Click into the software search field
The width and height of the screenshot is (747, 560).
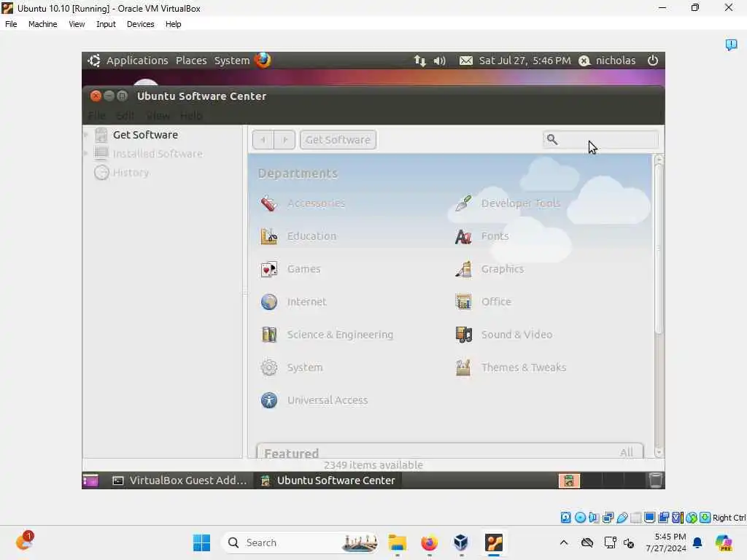click(600, 139)
